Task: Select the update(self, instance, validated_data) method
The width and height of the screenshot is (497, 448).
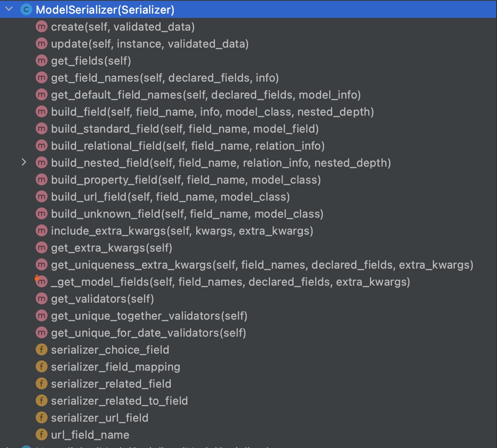Action: [x=149, y=43]
